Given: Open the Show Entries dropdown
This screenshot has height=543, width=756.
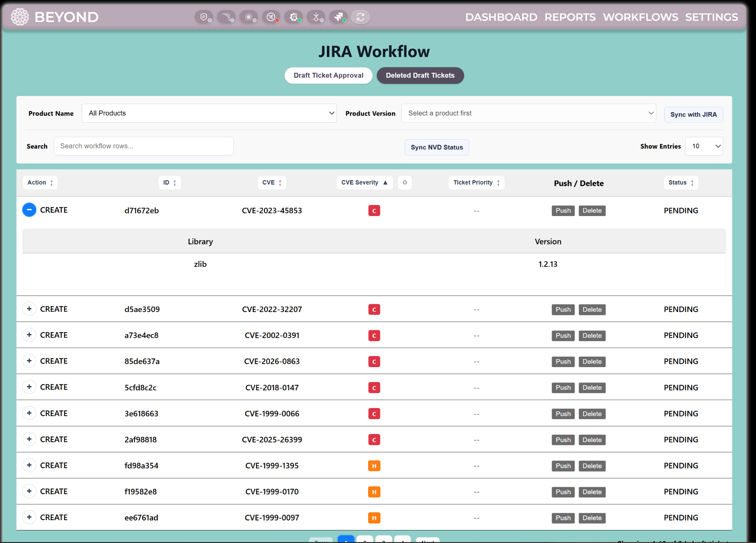Looking at the screenshot, I should (704, 146).
